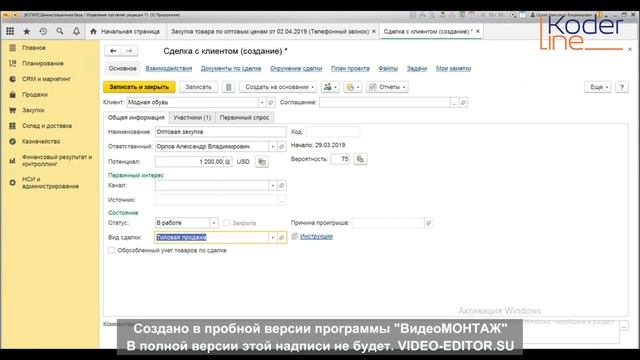This screenshot has width=640, height=360.
Task: Click the Записать button
Action: (198, 87)
